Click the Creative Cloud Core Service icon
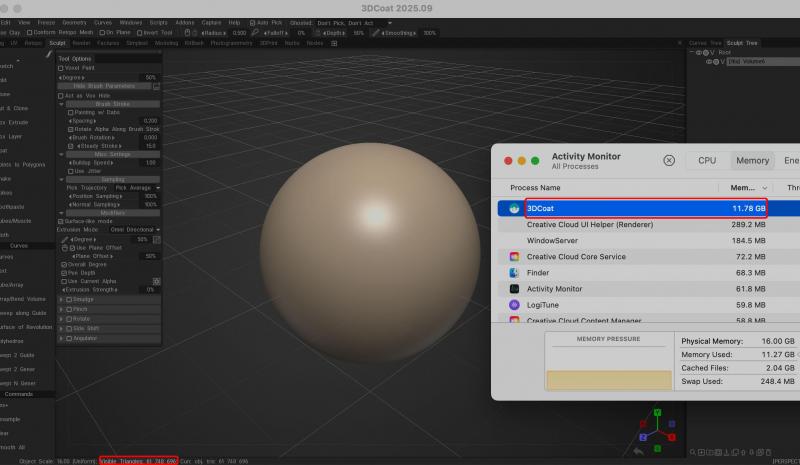 [x=514, y=257]
